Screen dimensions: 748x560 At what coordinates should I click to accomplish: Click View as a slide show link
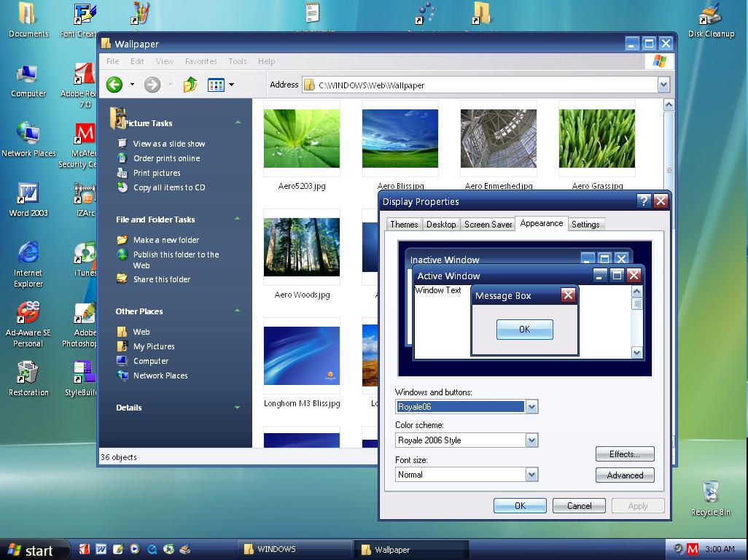(168, 144)
